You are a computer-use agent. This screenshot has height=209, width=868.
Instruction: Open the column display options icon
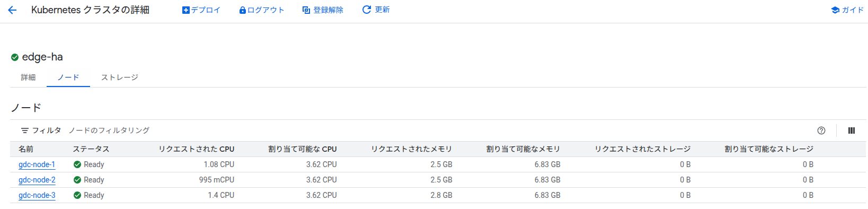pyautogui.click(x=852, y=130)
